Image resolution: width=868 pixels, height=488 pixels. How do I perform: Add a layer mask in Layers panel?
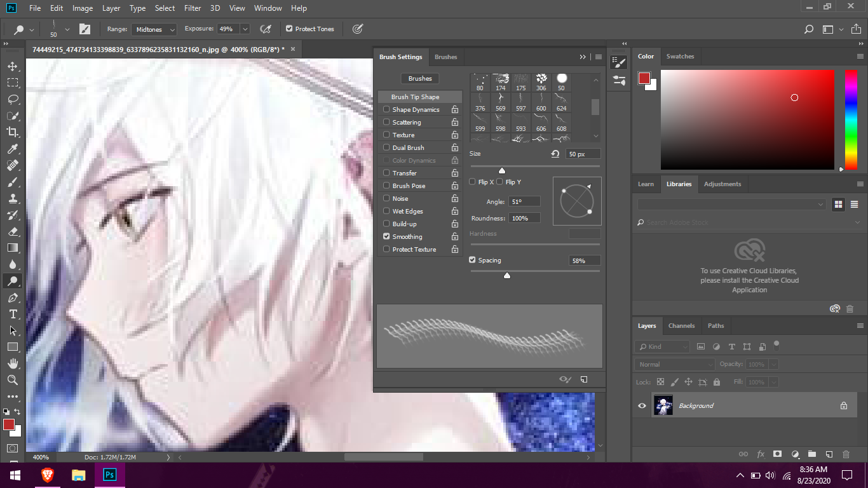(777, 454)
